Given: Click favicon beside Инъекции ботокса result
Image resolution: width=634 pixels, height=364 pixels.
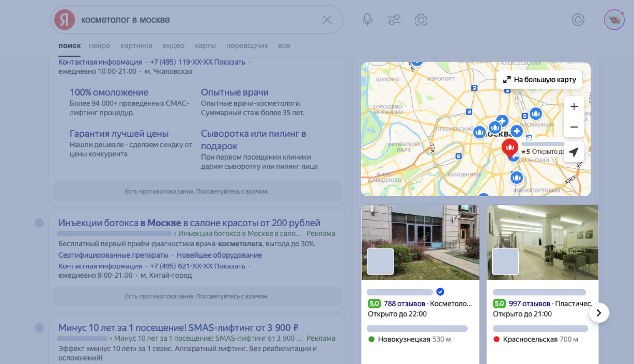Looking at the screenshot, I should (39, 223).
